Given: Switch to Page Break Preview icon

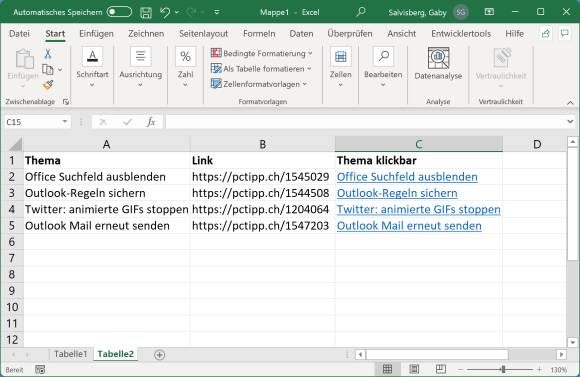Looking at the screenshot, I should pos(440,369).
